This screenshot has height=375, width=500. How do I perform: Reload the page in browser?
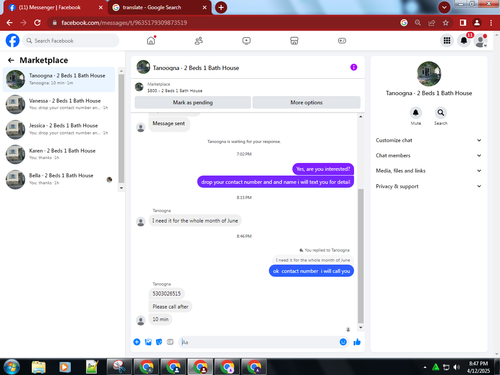tap(37, 23)
